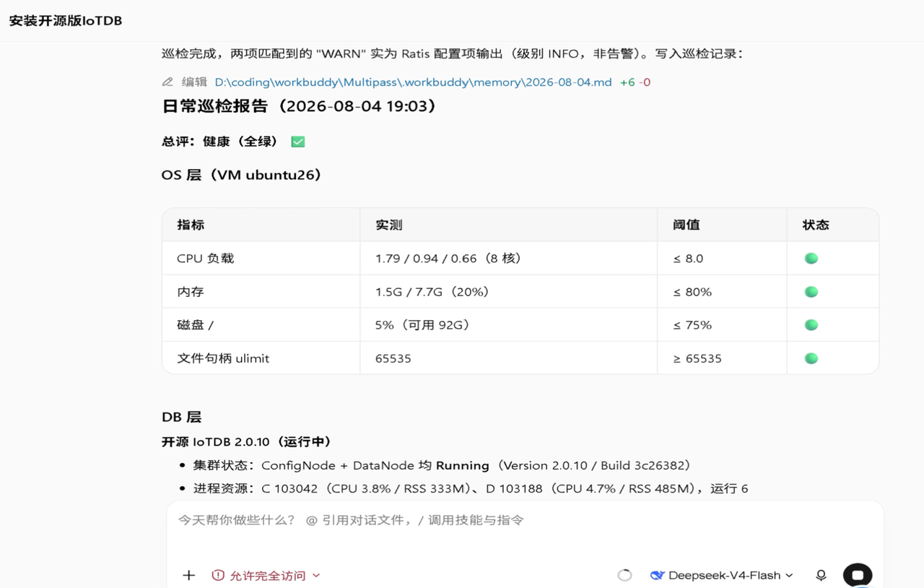Open the 2026-08-04.md file path link
Image resolution: width=924 pixels, height=588 pixels.
point(413,82)
